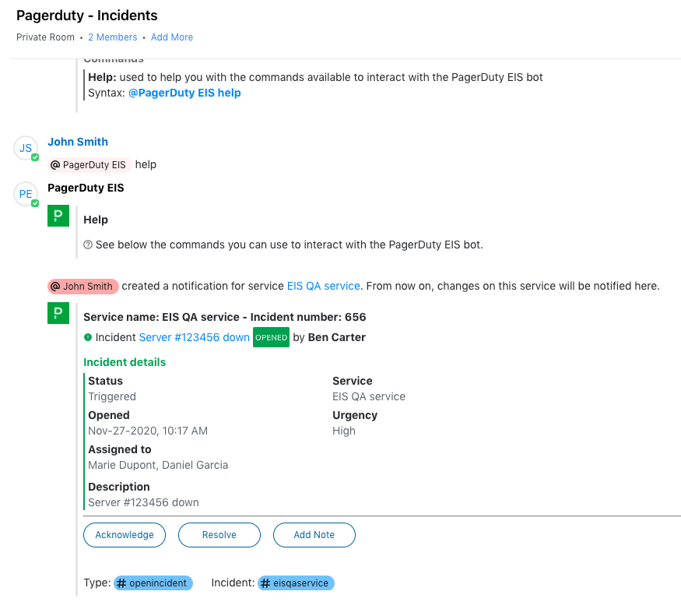
Task: Click the OPENED status badge
Action: [x=271, y=337]
